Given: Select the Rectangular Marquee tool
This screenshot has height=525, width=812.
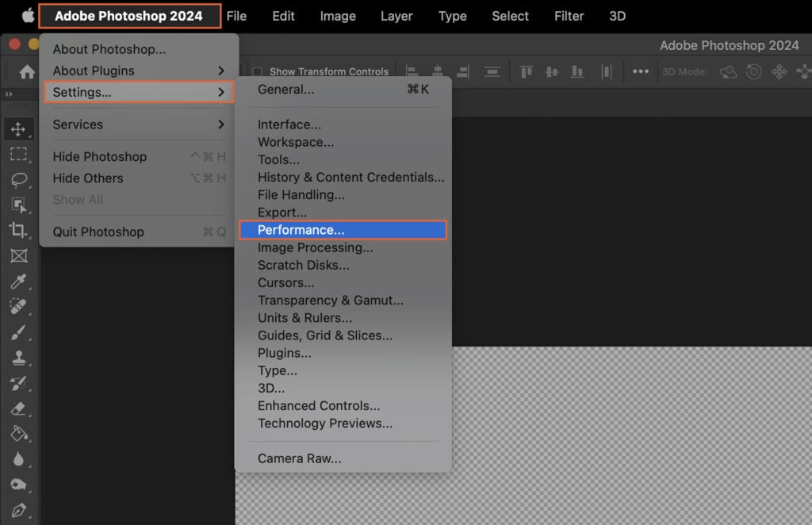Looking at the screenshot, I should pos(20,155).
